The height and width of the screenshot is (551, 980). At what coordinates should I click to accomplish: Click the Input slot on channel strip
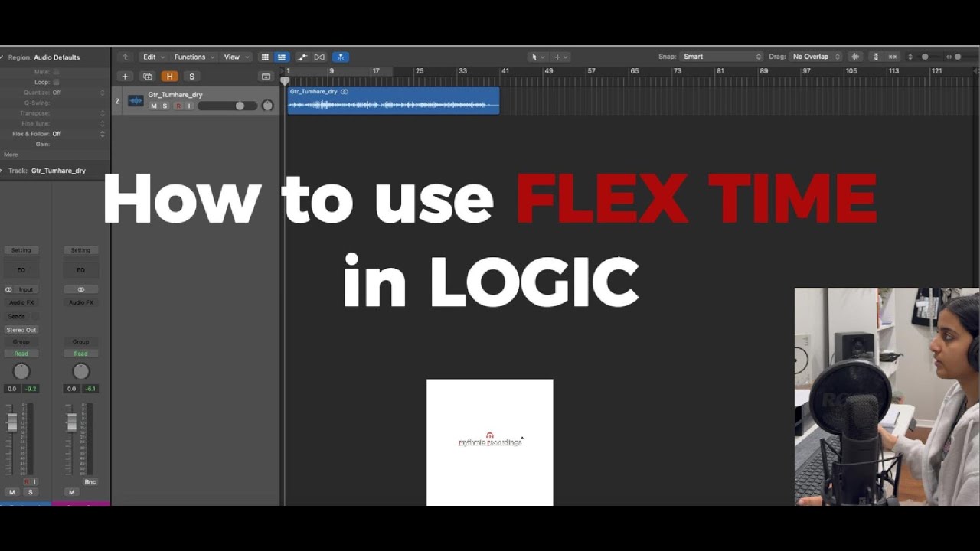[26, 289]
